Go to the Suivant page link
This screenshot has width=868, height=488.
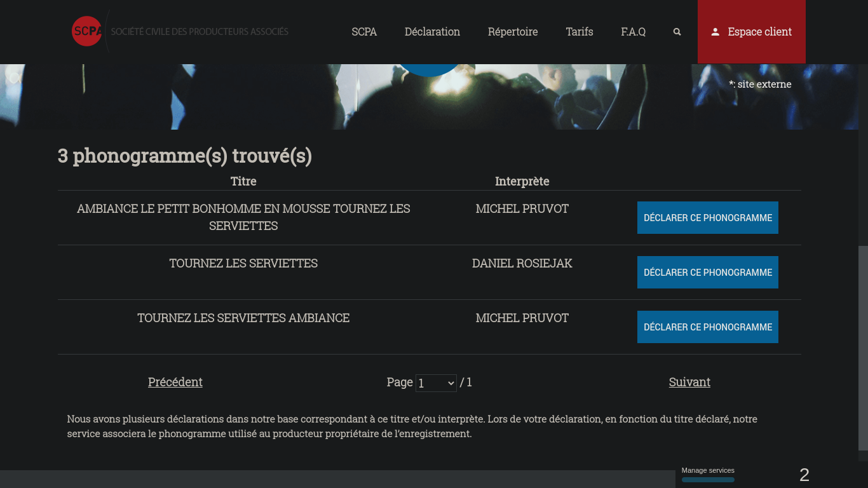689,382
